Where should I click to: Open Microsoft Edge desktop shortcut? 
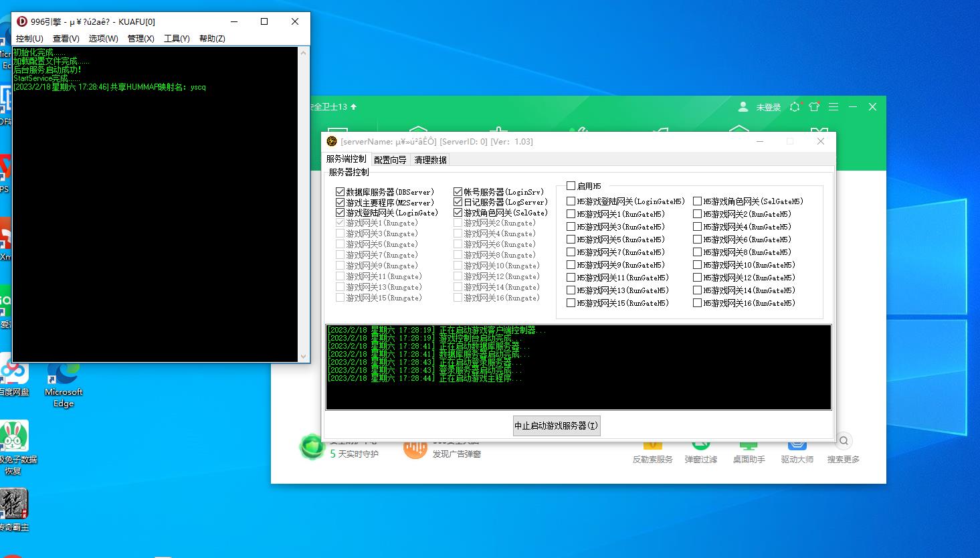(64, 385)
